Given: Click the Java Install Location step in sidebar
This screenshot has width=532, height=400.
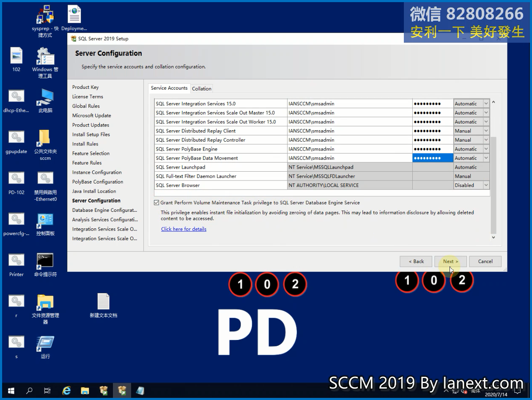Looking at the screenshot, I should (x=94, y=191).
